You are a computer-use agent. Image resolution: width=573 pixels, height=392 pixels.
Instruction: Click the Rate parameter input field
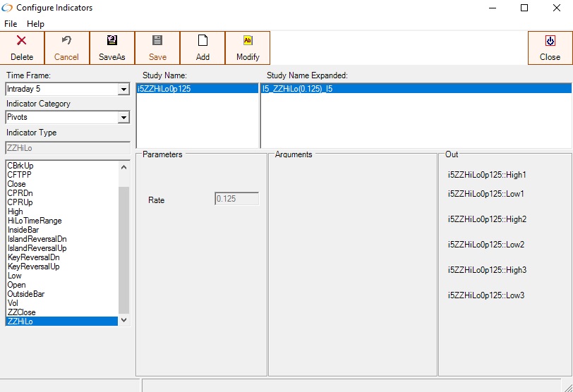point(236,200)
